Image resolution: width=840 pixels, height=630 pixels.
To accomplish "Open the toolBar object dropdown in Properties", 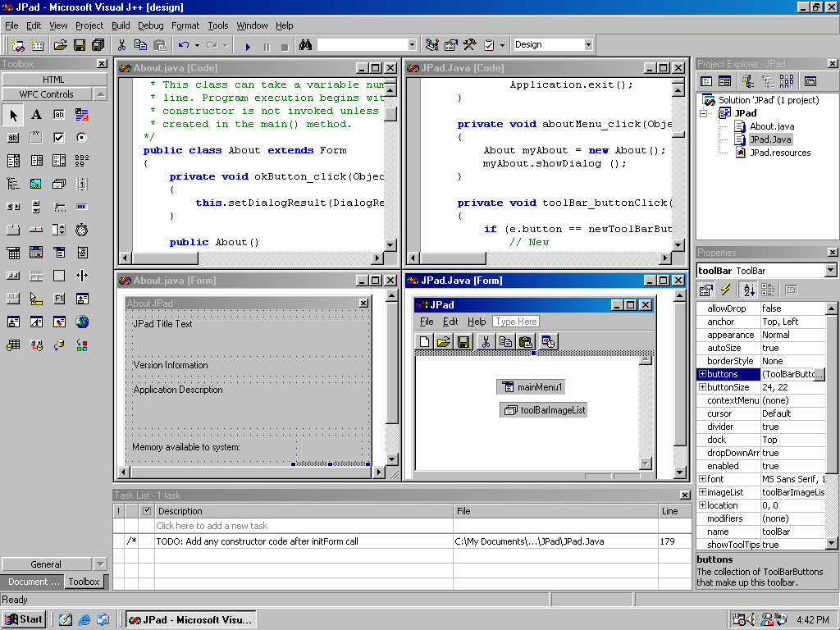I will click(x=830, y=271).
